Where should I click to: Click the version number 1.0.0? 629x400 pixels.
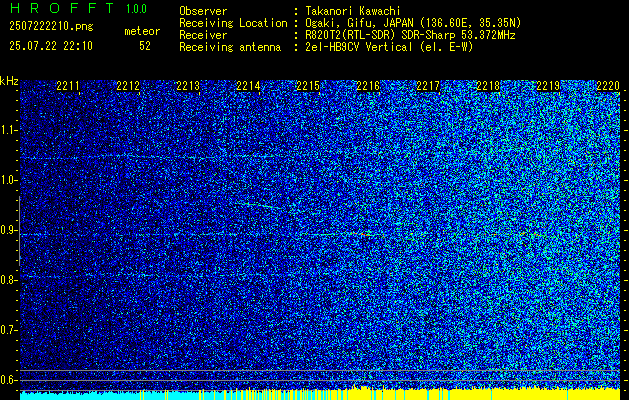(x=136, y=9)
